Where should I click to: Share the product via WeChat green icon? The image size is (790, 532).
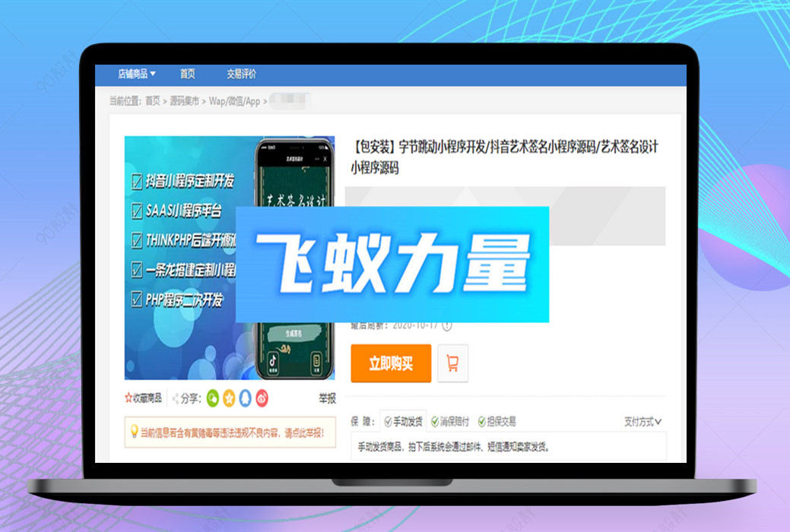(x=213, y=397)
